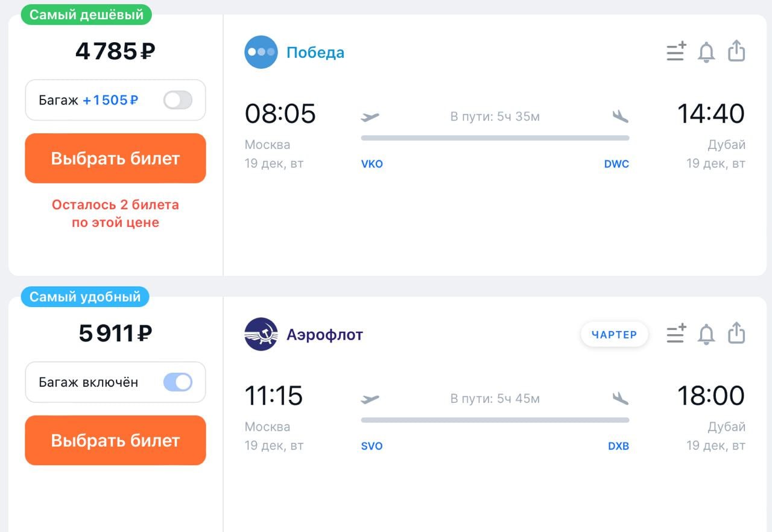Click the SVO departure airport code
772x532 pixels.
(372, 446)
